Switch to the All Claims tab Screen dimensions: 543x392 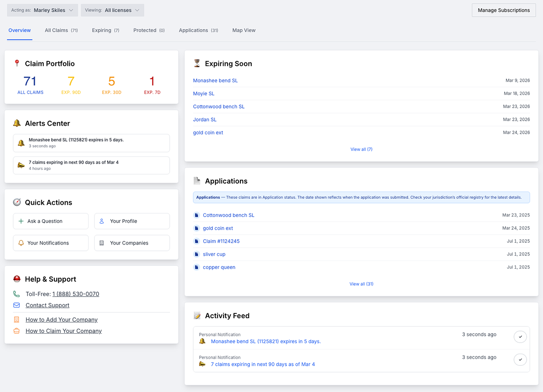click(61, 30)
